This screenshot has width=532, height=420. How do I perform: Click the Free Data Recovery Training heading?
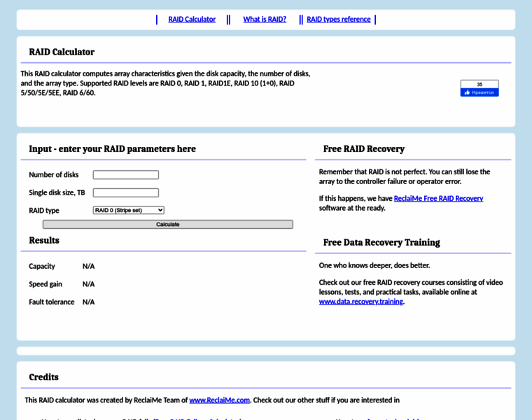(x=381, y=242)
